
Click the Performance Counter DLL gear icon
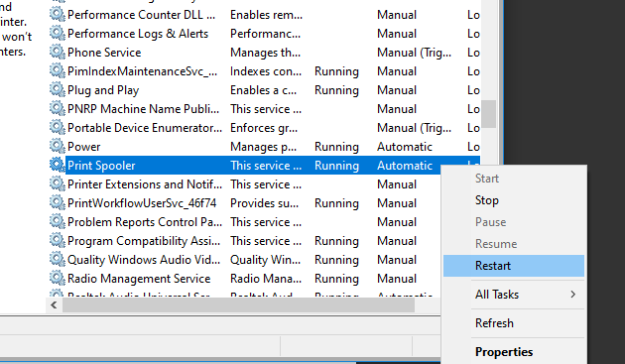click(57, 15)
